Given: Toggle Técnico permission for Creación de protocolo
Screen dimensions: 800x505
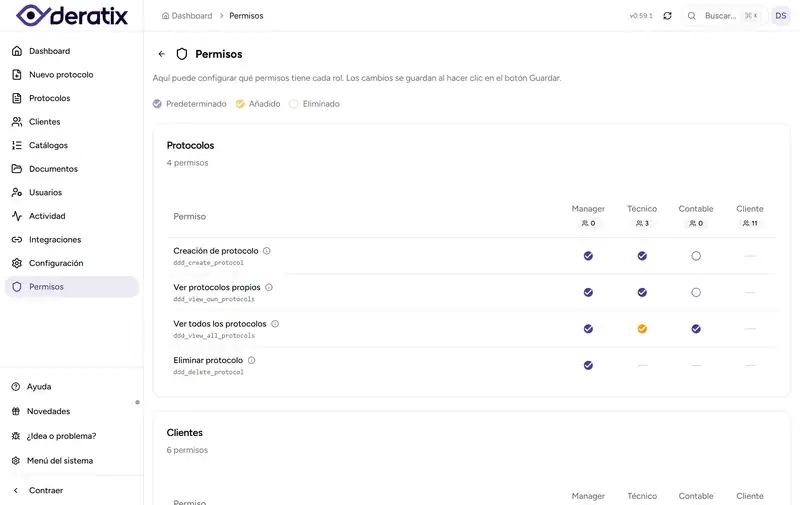Looking at the screenshot, I should click(x=642, y=256).
